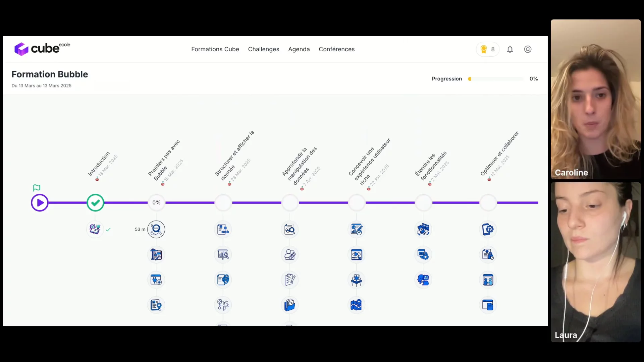
Task: Click the green flag above the timeline start
Action: tap(37, 188)
